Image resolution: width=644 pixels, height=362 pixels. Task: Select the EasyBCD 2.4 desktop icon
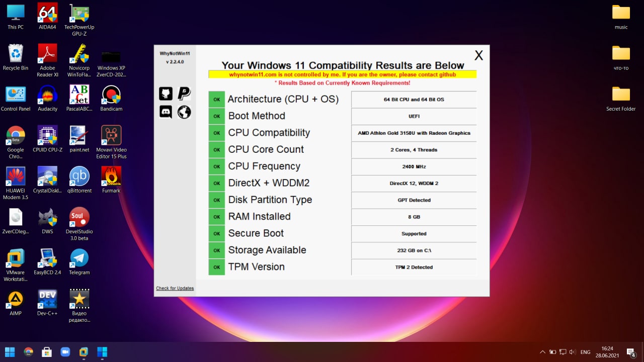[x=47, y=261]
